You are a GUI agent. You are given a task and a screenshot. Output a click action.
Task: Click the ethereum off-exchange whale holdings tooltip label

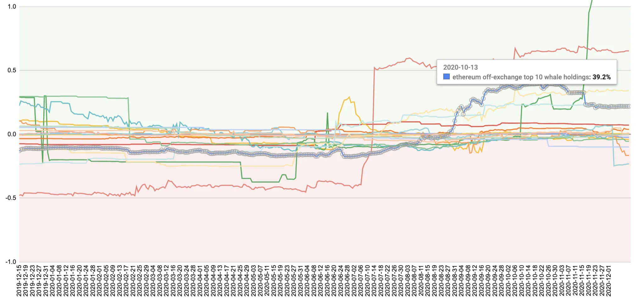(x=521, y=77)
